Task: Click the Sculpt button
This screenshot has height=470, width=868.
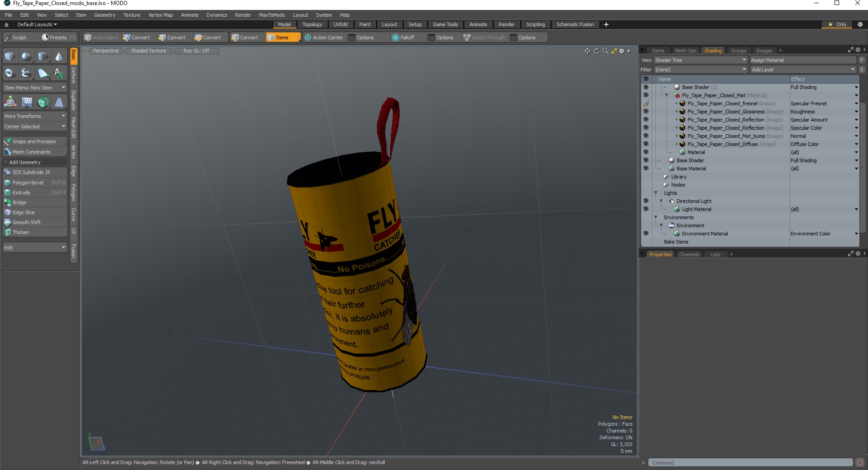Action: click(x=20, y=38)
